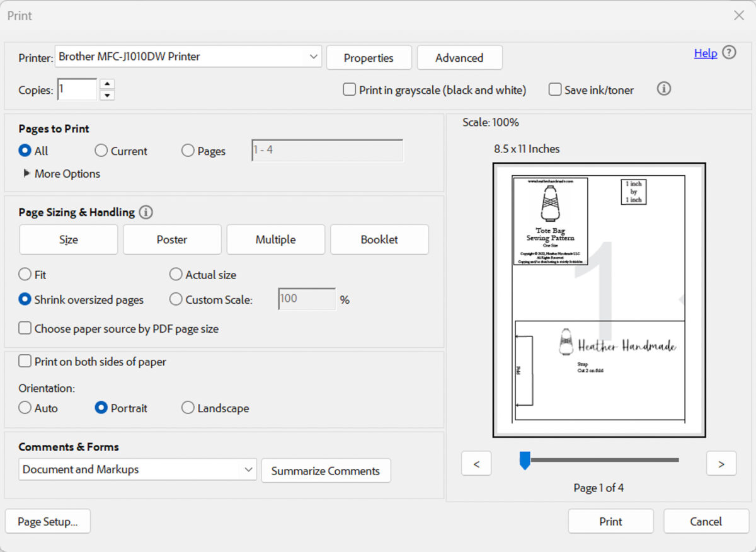756x552 pixels.
Task: Open printer Properties
Action: (369, 57)
